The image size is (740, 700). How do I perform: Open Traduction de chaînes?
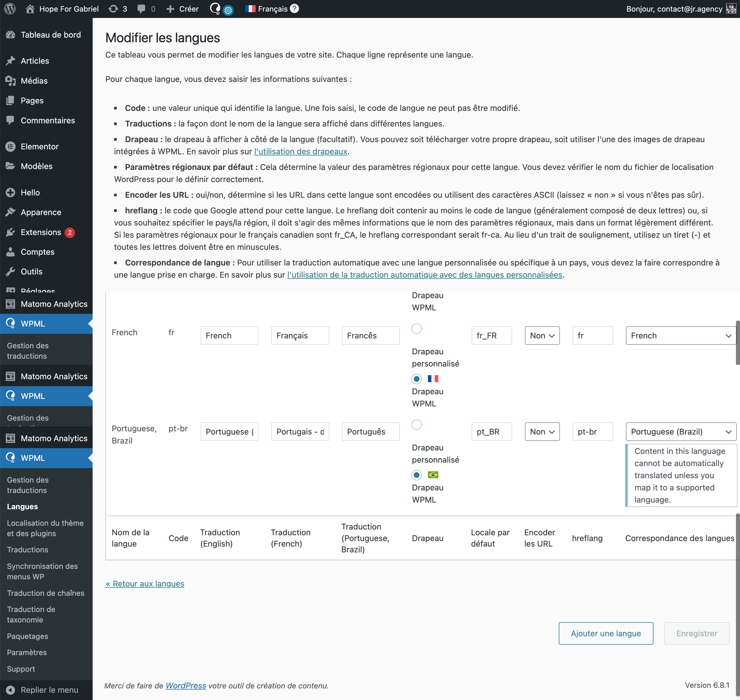point(45,593)
